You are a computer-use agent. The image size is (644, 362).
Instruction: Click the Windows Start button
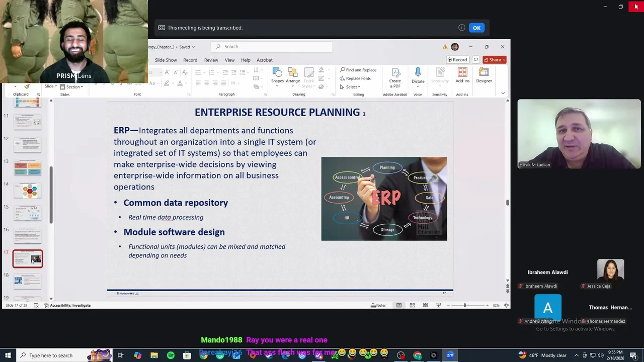[x=7, y=355]
